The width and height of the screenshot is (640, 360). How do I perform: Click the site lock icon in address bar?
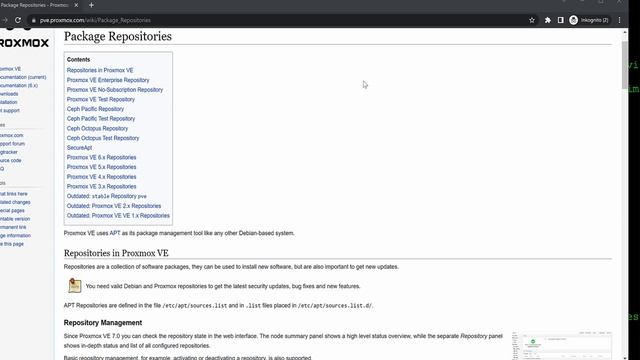(34, 20)
